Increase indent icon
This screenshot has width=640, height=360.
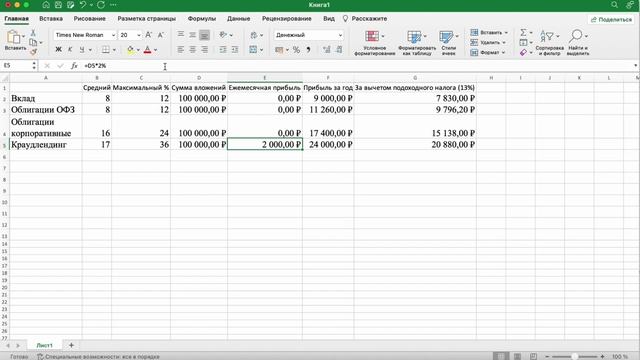click(x=235, y=49)
